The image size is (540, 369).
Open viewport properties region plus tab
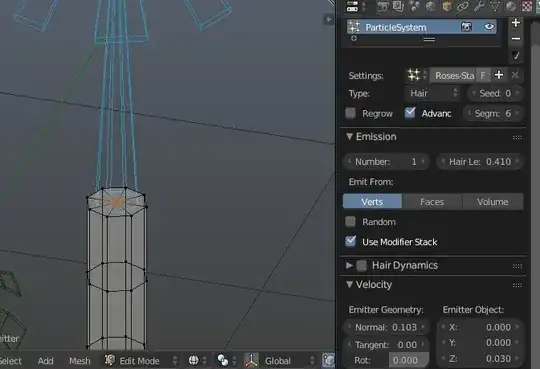click(x=328, y=19)
